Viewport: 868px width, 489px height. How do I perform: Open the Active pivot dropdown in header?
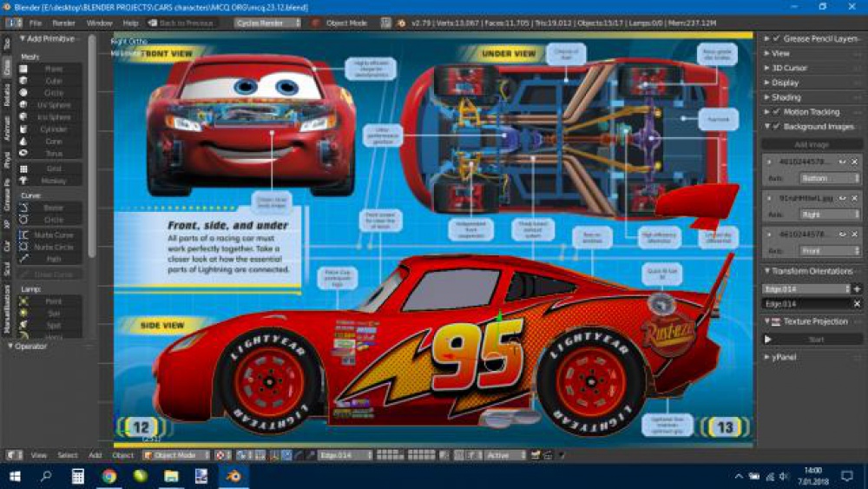pos(505,454)
